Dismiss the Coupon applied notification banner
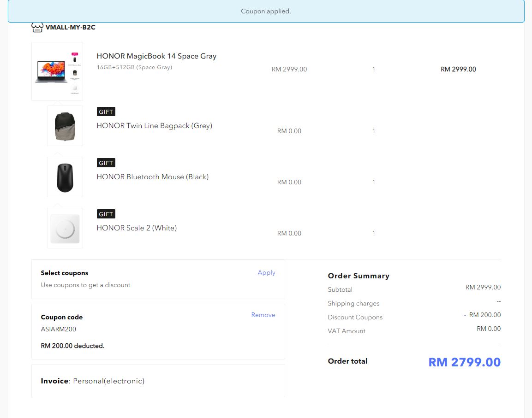532x418 pixels. [x=266, y=11]
